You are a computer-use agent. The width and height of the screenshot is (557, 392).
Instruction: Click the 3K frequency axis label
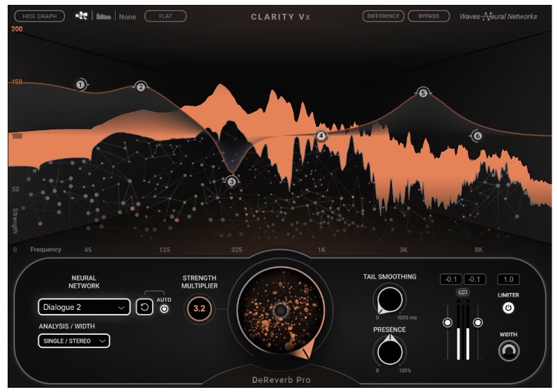404,250
